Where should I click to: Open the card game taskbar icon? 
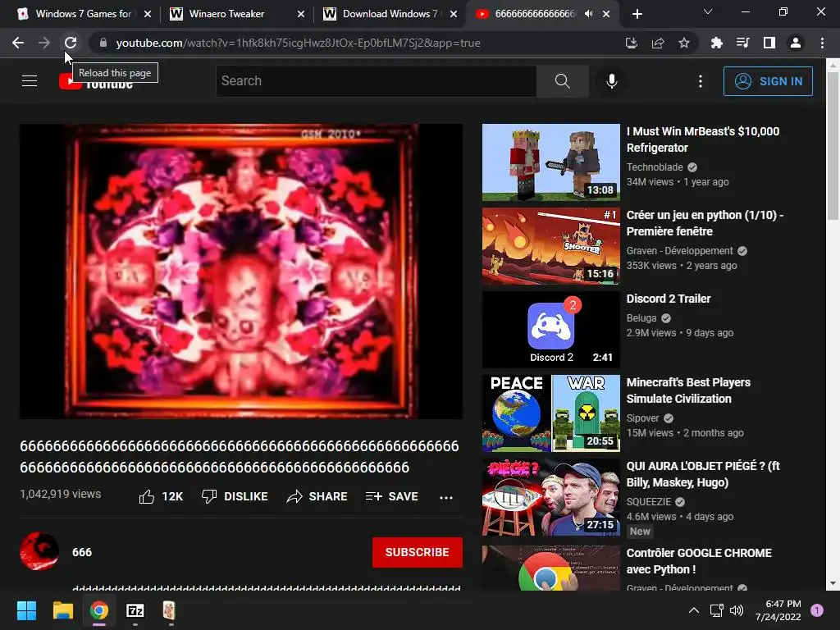click(169, 610)
